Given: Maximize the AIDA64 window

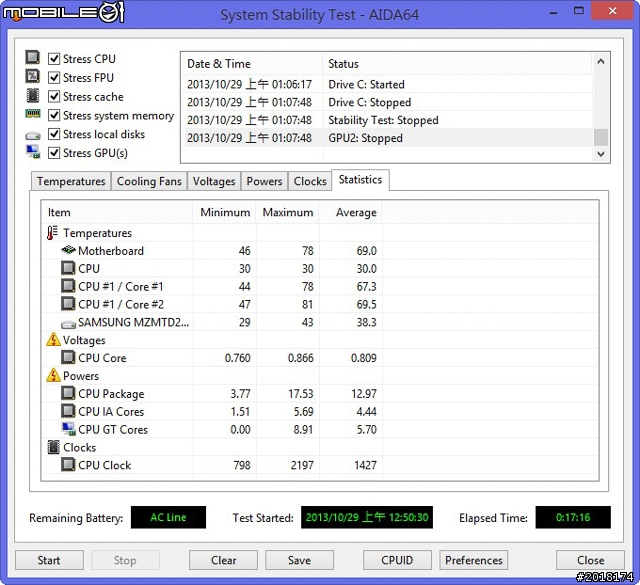Looking at the screenshot, I should tap(578, 11).
